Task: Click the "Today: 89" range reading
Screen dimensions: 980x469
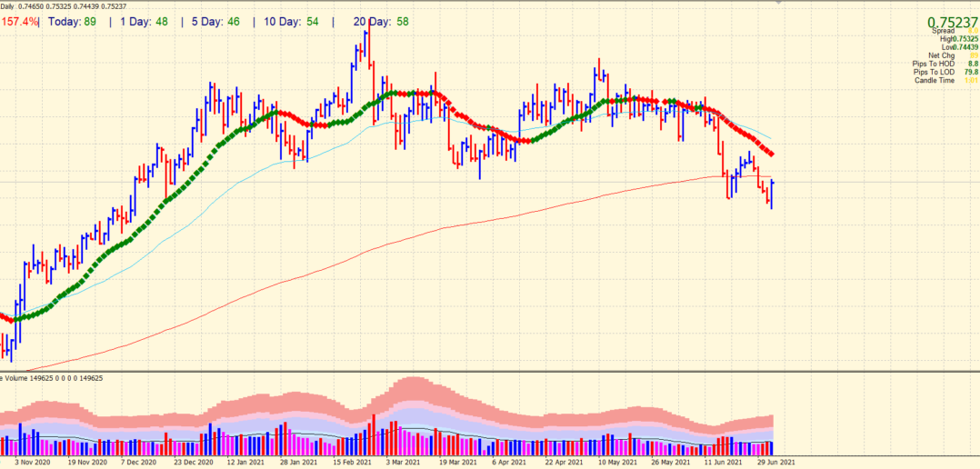Action: click(x=71, y=22)
